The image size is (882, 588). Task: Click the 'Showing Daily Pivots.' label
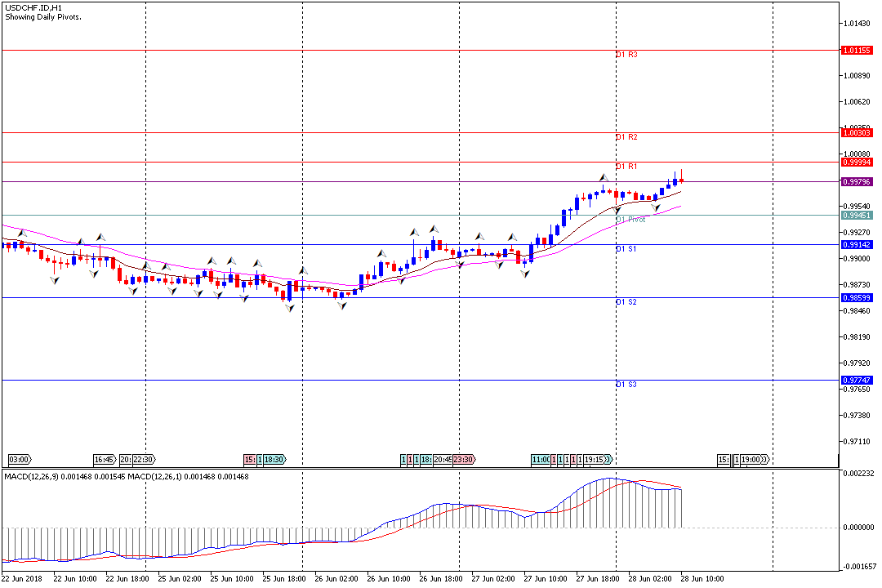click(x=43, y=17)
